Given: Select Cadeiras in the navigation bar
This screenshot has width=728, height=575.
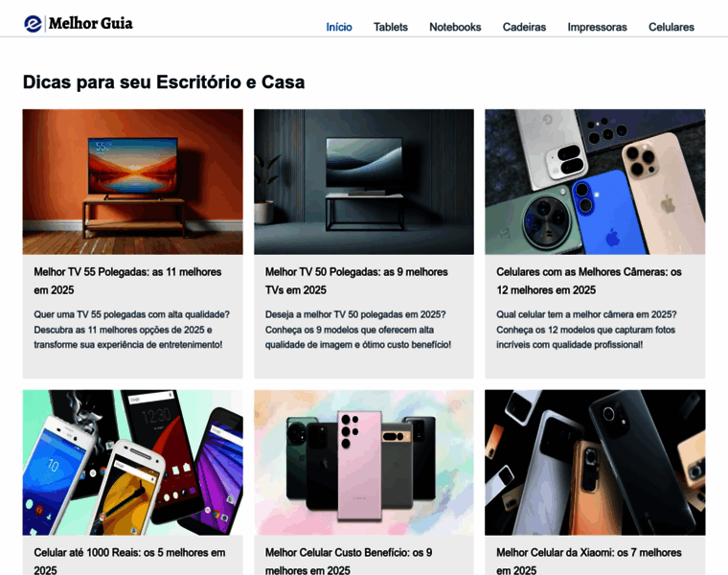Looking at the screenshot, I should pyautogui.click(x=524, y=27).
